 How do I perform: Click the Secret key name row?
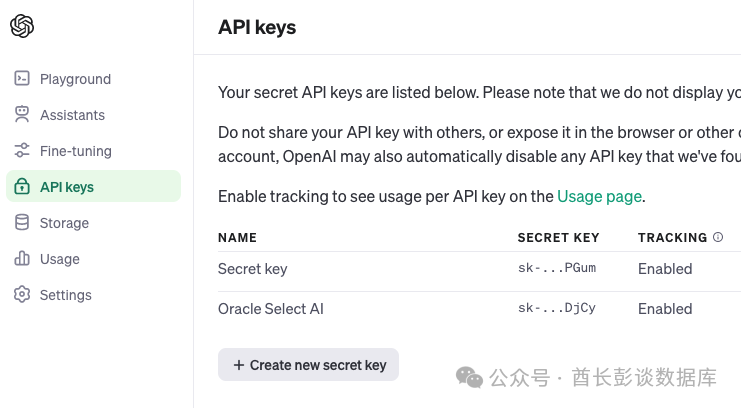252,269
